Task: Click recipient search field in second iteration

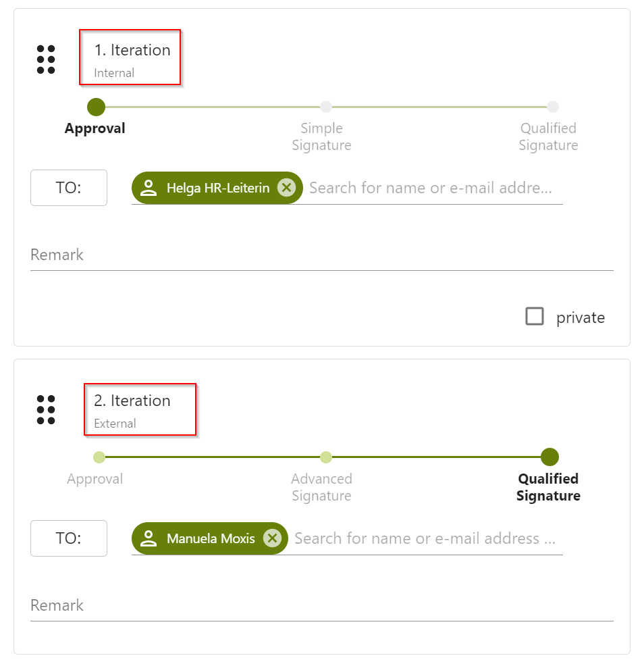Action: click(x=425, y=538)
